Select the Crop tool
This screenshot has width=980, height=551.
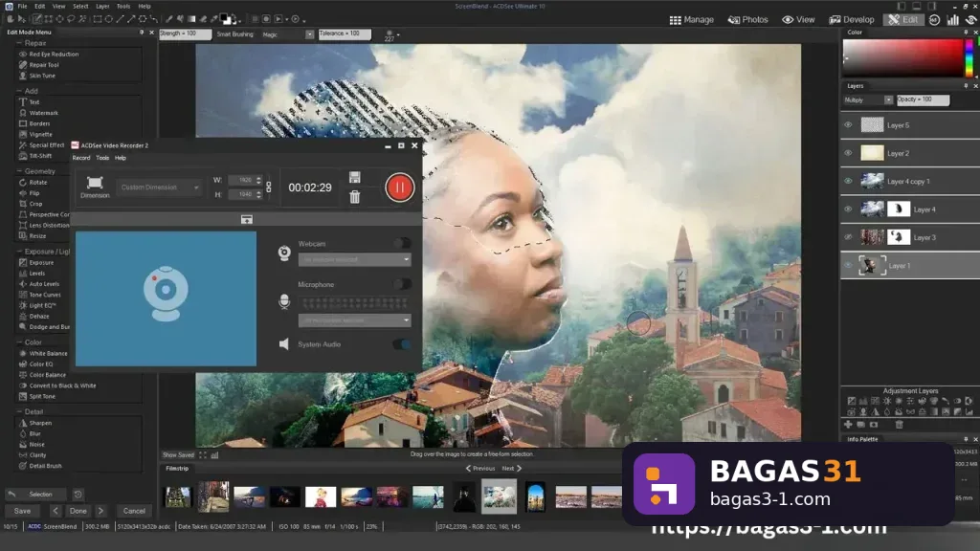tap(32, 204)
